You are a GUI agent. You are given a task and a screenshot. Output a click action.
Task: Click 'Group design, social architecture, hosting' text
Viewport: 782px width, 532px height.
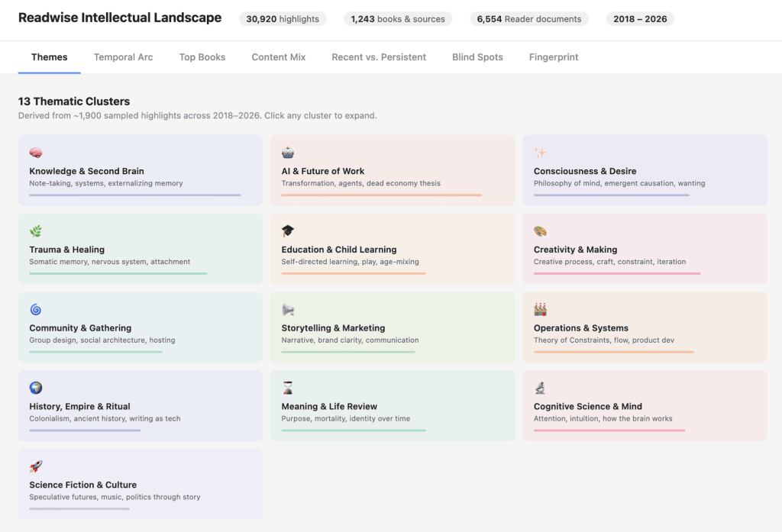[x=102, y=340]
